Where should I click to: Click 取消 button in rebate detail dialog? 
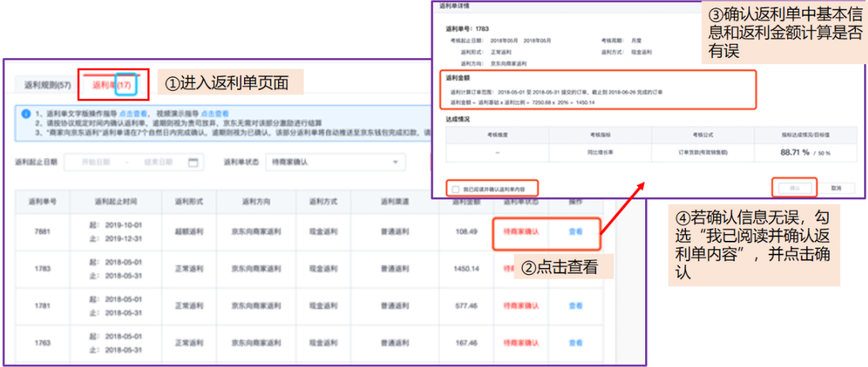[x=836, y=188]
